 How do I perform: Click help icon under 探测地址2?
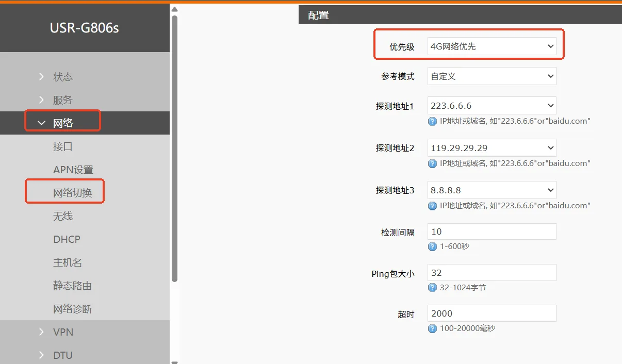click(433, 163)
